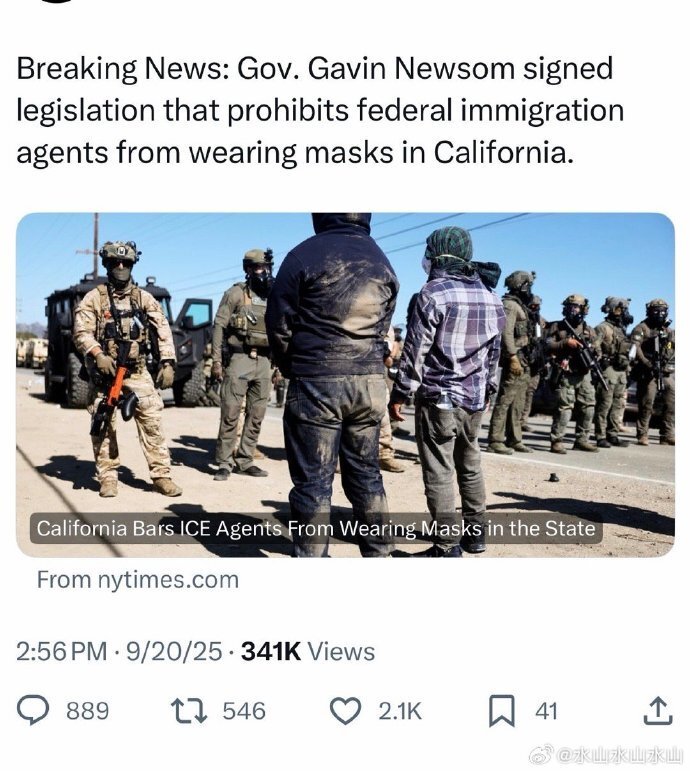Select the Breaking News tweet text
Screen dimensions: 690x771
tap(320, 110)
